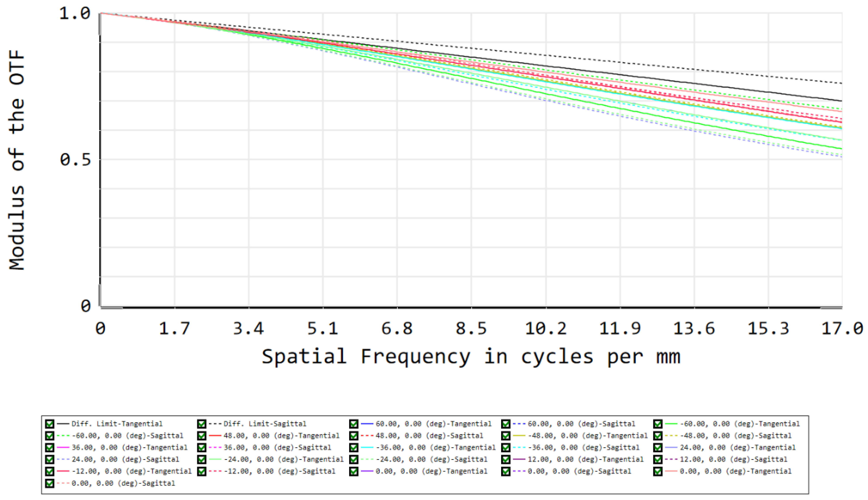This screenshot has width=868, height=500.
Task: Uncheck the -24.00 deg Tangential checkbox
Action: coord(202,459)
